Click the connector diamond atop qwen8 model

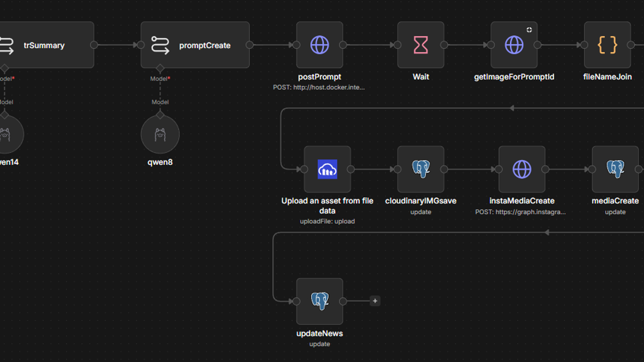pyautogui.click(x=160, y=115)
